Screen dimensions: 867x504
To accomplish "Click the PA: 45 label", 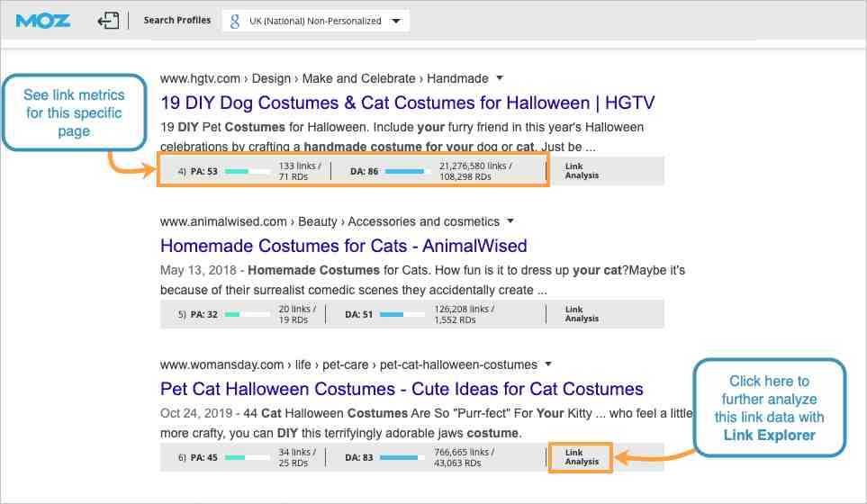I will 204,457.
